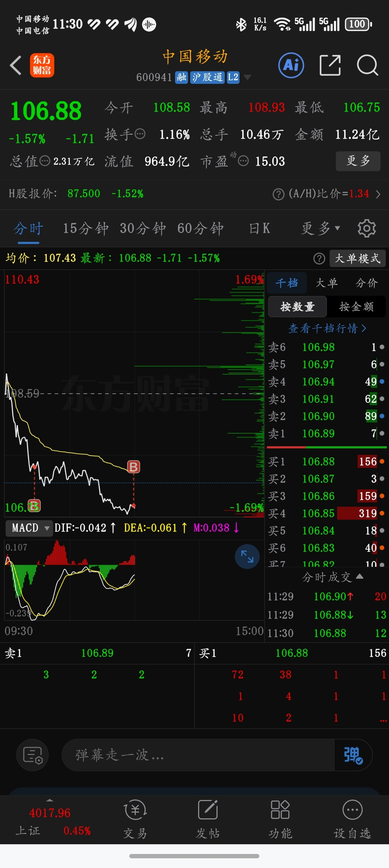This screenshot has height=868, width=389.
Task: Tap the battery 100 indicator
Action: [x=358, y=24]
